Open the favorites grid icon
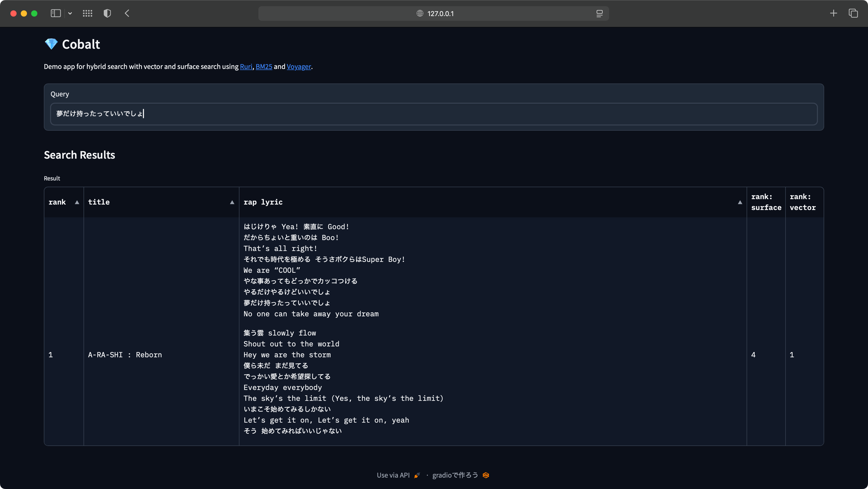This screenshot has height=489, width=868. tap(87, 13)
